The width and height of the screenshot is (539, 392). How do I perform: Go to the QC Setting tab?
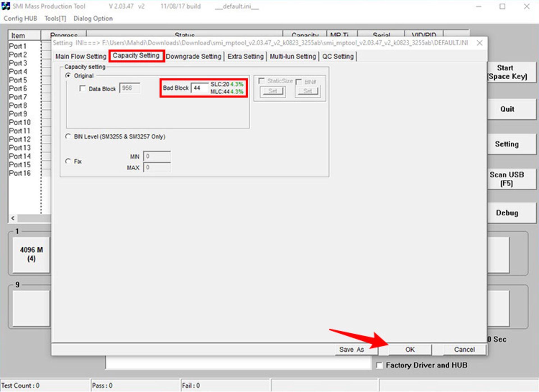point(338,56)
